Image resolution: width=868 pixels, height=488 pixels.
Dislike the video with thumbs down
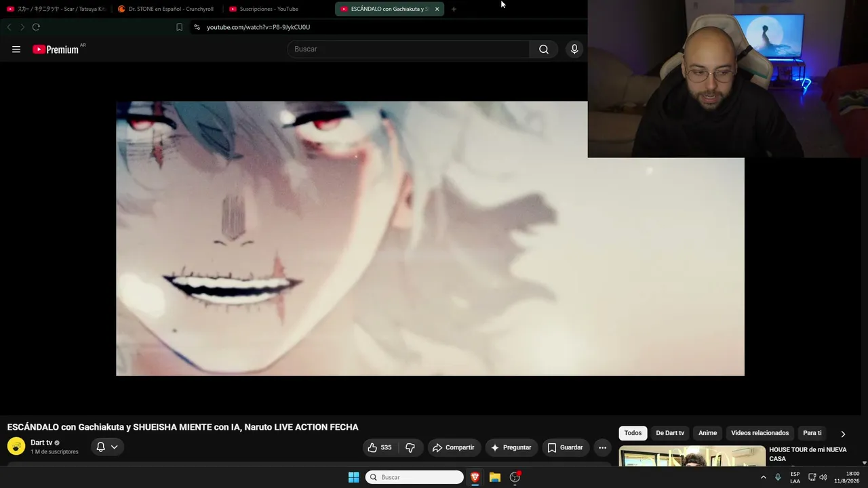tap(410, 447)
